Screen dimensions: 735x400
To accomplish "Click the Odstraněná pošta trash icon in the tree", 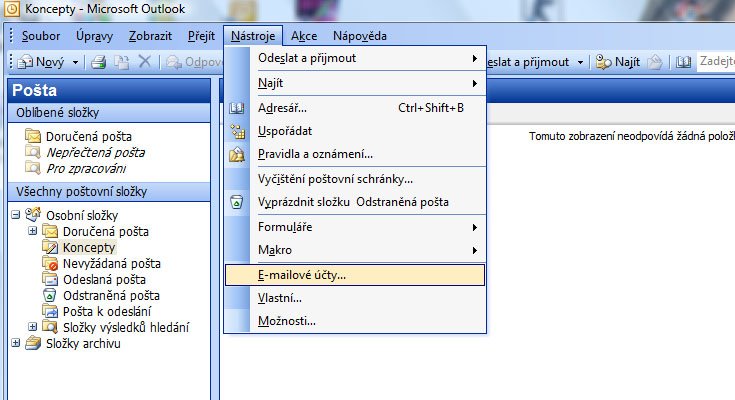I will pos(50,295).
